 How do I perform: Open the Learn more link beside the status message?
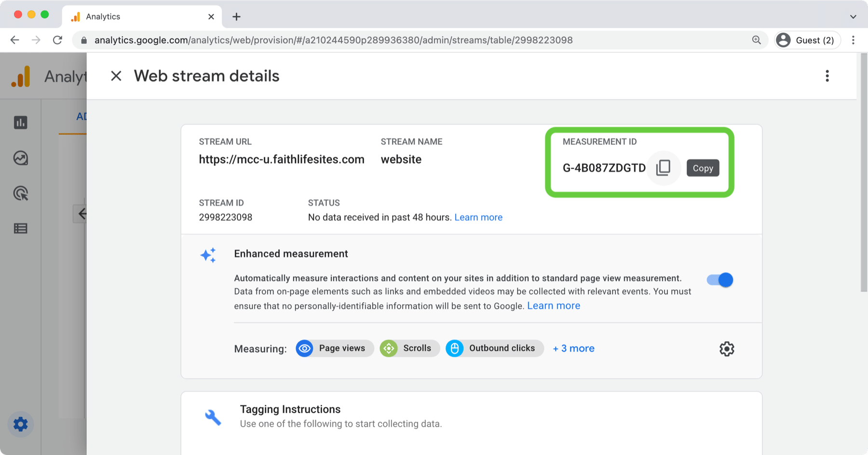pos(478,217)
